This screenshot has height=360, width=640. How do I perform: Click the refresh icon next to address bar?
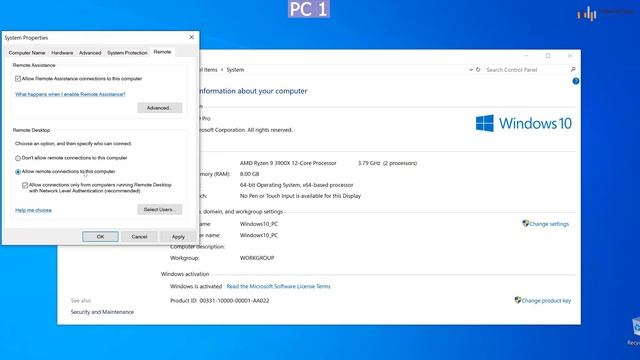pos(478,70)
